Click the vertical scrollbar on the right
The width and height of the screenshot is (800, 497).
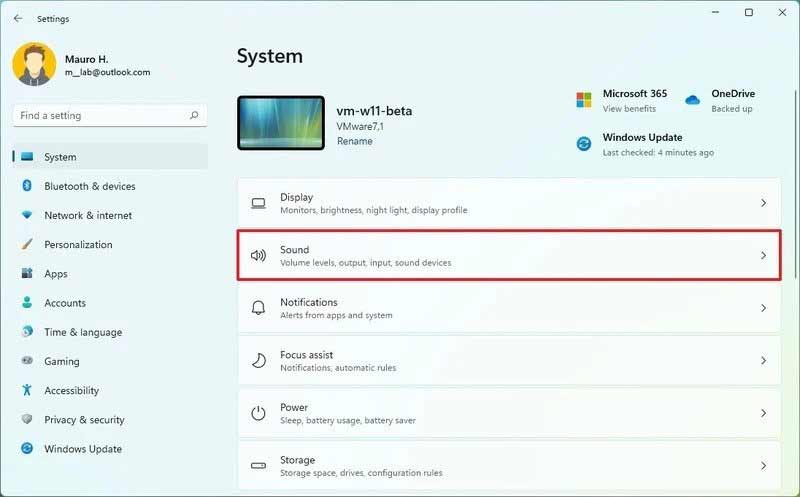click(x=795, y=184)
